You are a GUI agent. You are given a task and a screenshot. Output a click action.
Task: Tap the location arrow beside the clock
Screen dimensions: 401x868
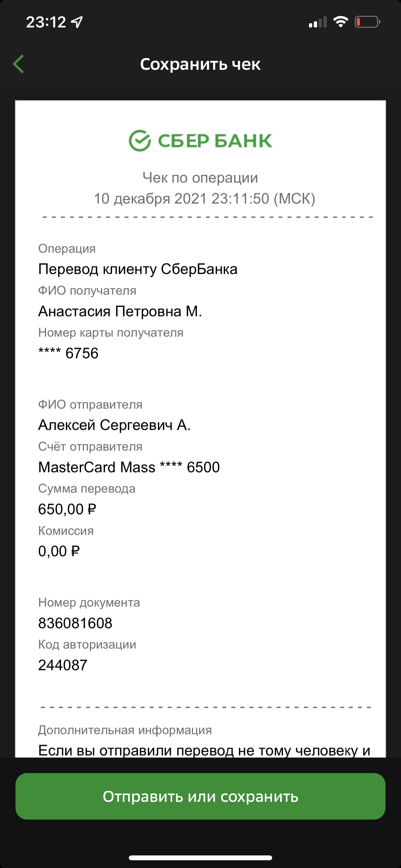[77, 22]
